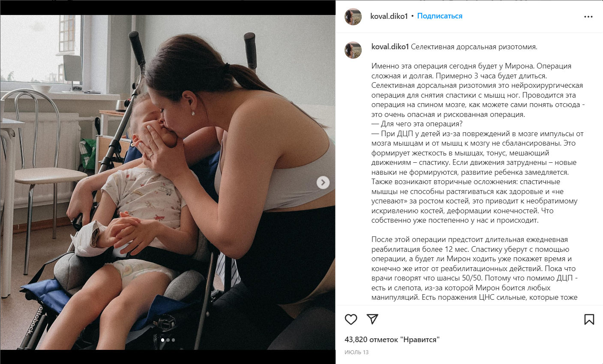Share the post via paper airplane icon
This screenshot has height=364, width=603.
pos(372,319)
